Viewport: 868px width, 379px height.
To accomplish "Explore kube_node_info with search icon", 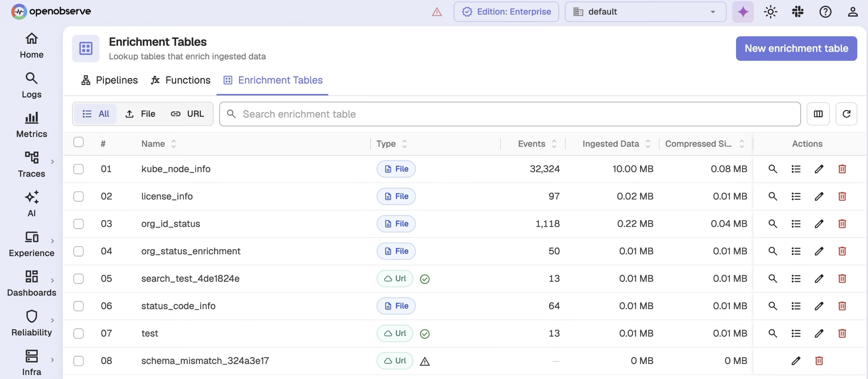I will coord(772,169).
